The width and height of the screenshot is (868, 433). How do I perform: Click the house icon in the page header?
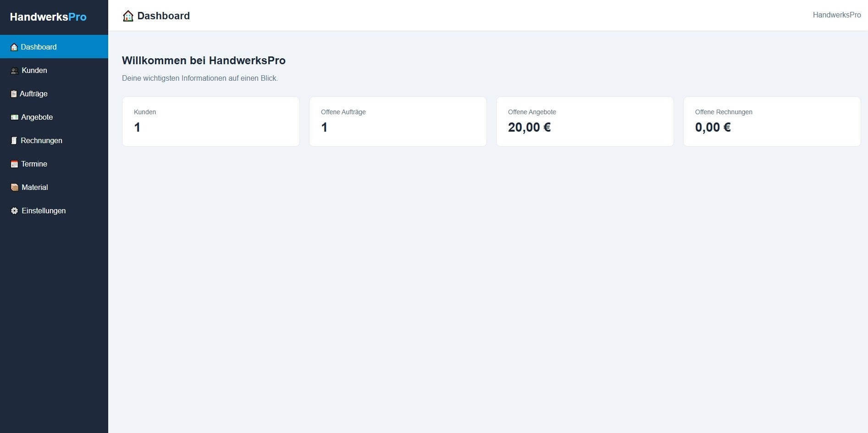(x=128, y=16)
